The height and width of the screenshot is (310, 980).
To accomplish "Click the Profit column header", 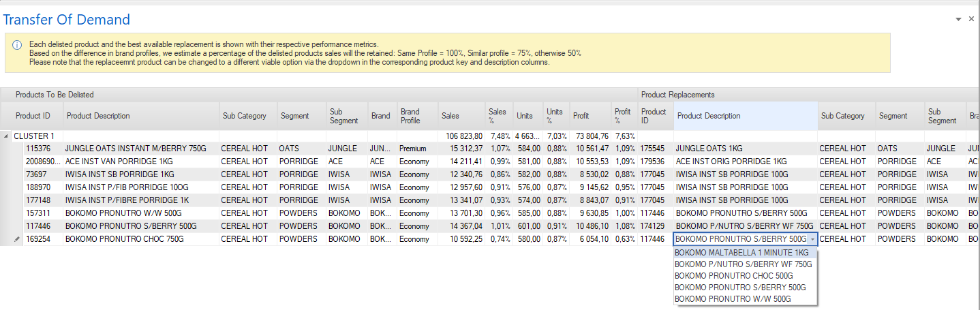I will click(x=590, y=116).
